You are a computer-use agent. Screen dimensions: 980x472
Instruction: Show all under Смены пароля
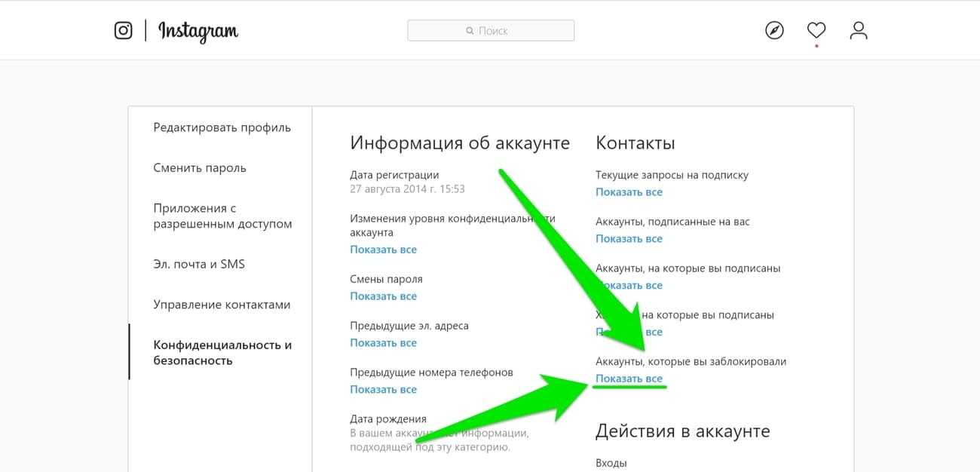coord(383,296)
